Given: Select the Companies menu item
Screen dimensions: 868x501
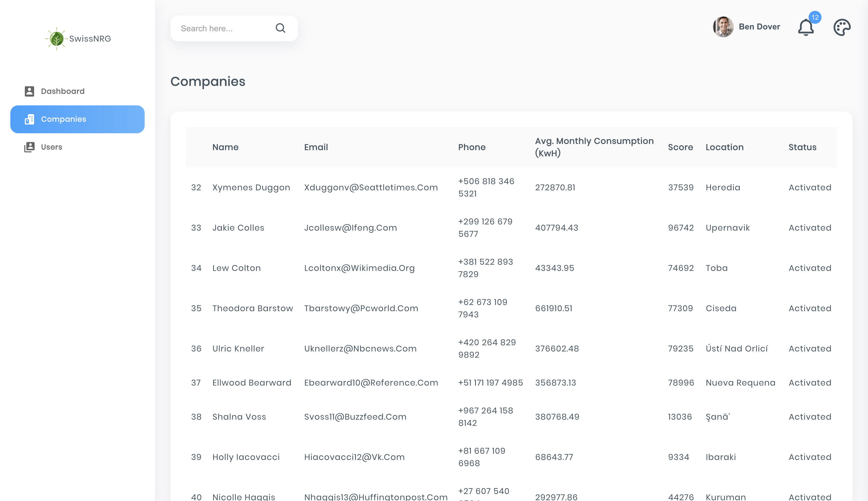Looking at the screenshot, I should click(64, 119).
